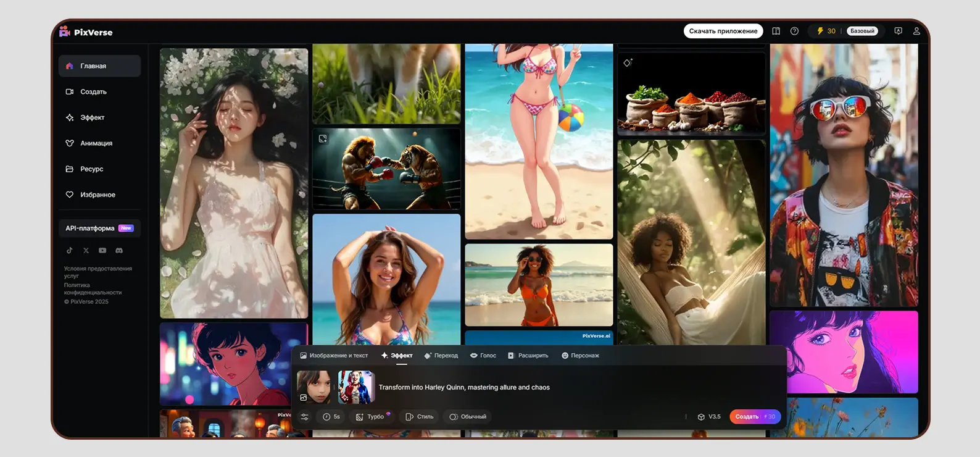Open the woman in hammock image
Viewport: 980px width, 457px height.
[691, 242]
